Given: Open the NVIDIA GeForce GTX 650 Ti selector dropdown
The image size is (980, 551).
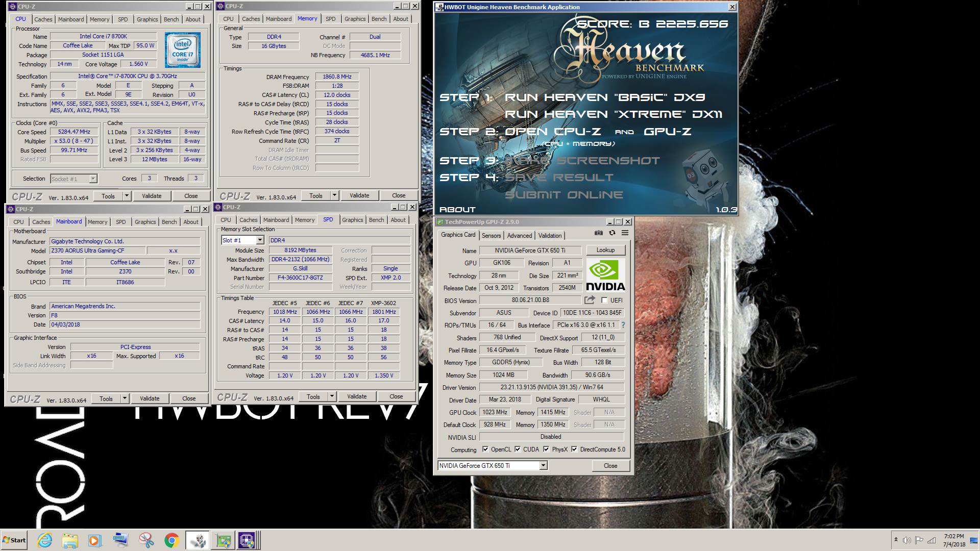Looking at the screenshot, I should click(543, 466).
